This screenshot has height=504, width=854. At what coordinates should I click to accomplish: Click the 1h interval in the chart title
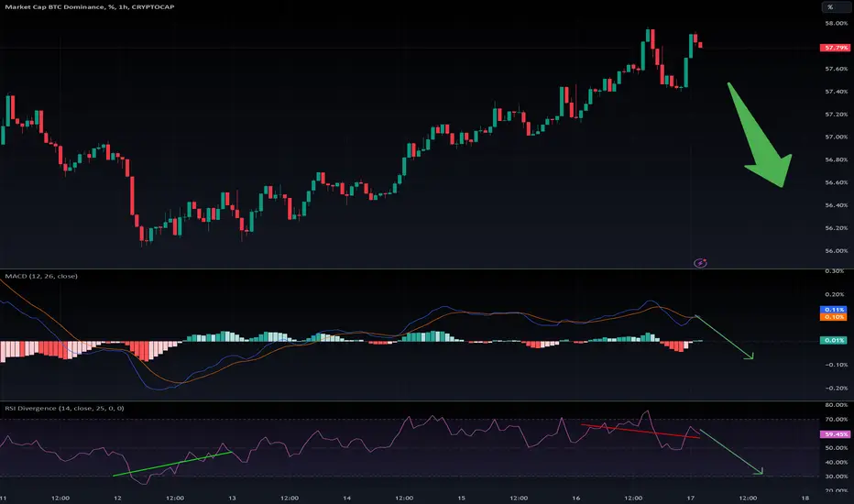click(x=123, y=6)
